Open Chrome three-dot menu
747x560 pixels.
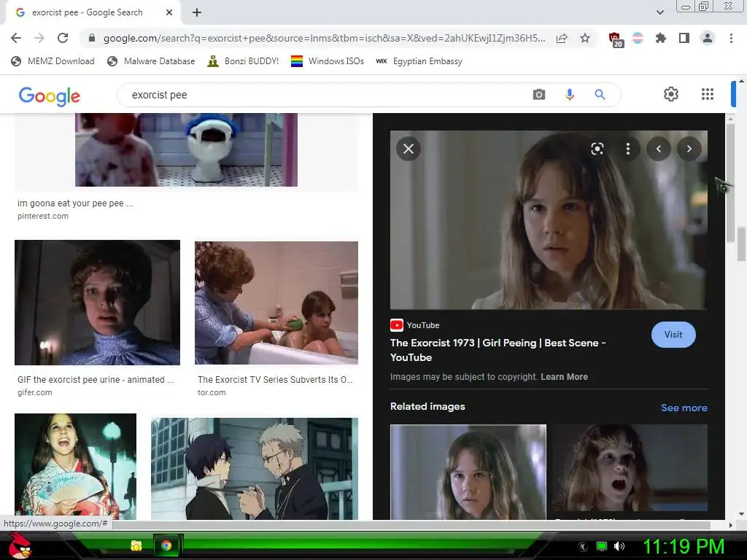coord(731,38)
